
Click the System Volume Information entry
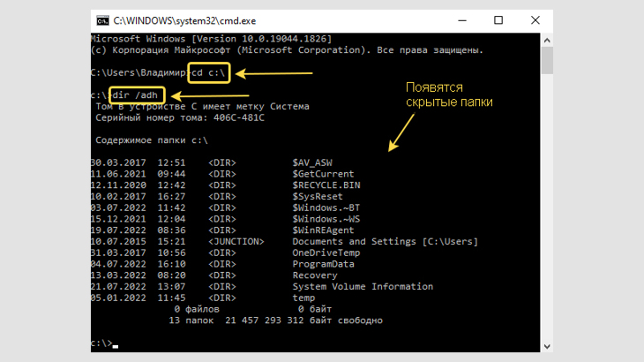363,286
